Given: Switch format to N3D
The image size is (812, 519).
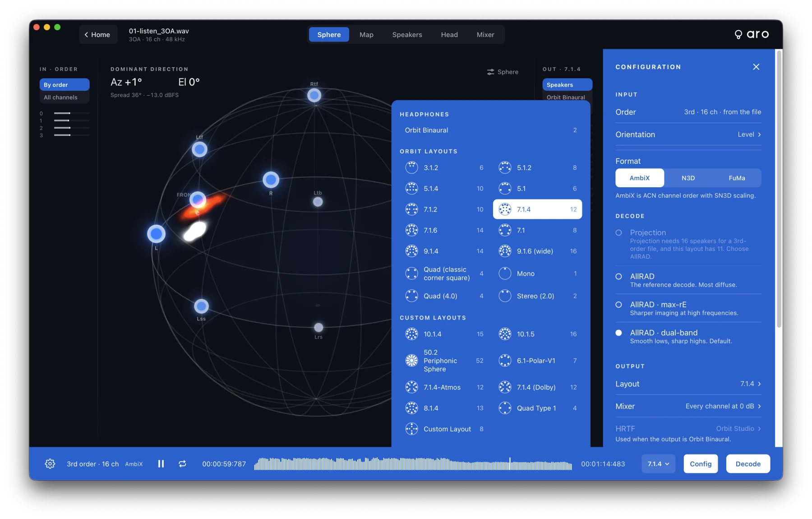Looking at the screenshot, I should (x=688, y=178).
